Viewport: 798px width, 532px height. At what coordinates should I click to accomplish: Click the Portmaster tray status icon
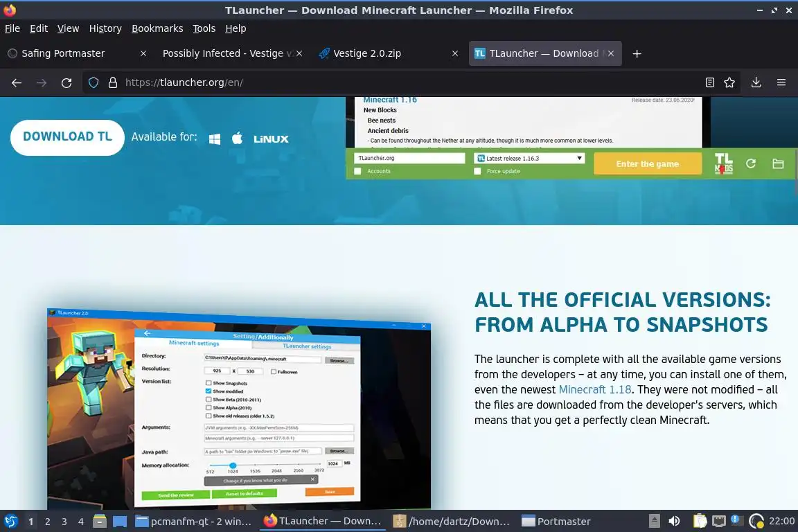(x=756, y=522)
